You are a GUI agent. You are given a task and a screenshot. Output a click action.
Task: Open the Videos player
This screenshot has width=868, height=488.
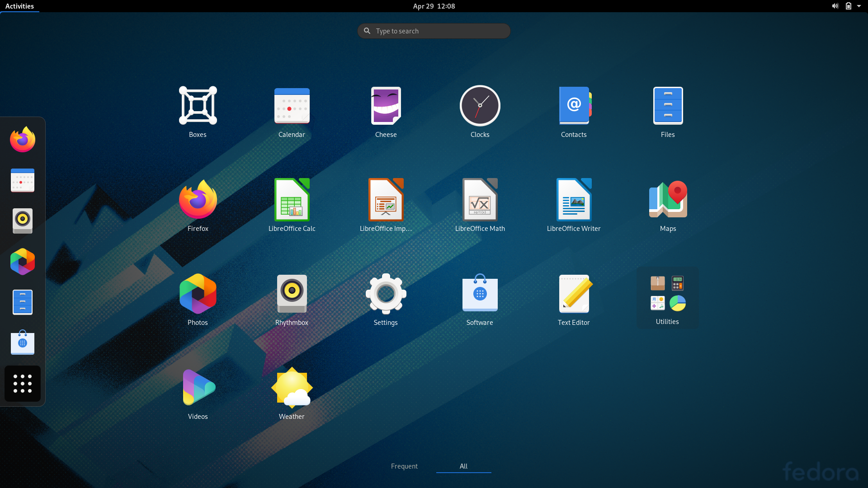tap(198, 394)
